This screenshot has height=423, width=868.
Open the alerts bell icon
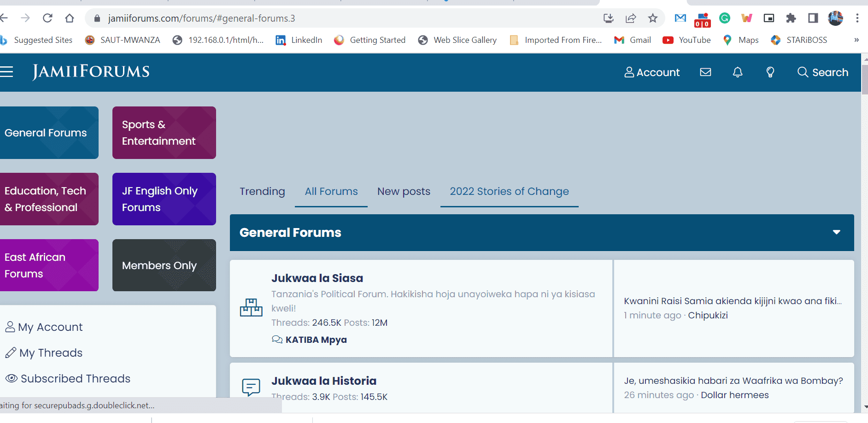coord(738,72)
